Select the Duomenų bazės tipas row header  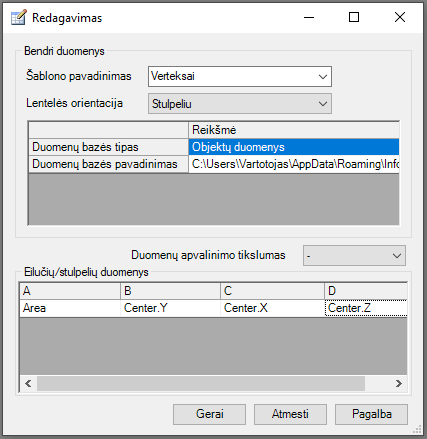(109, 147)
